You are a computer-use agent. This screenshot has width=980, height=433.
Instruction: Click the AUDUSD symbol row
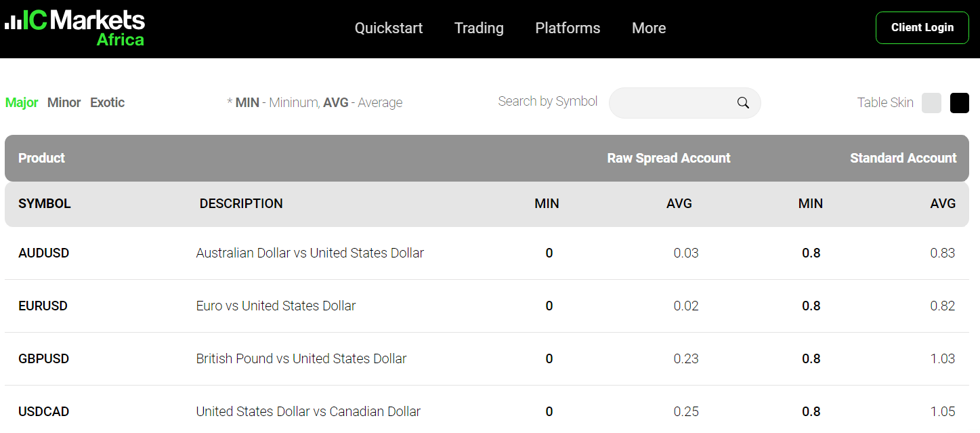(44, 253)
